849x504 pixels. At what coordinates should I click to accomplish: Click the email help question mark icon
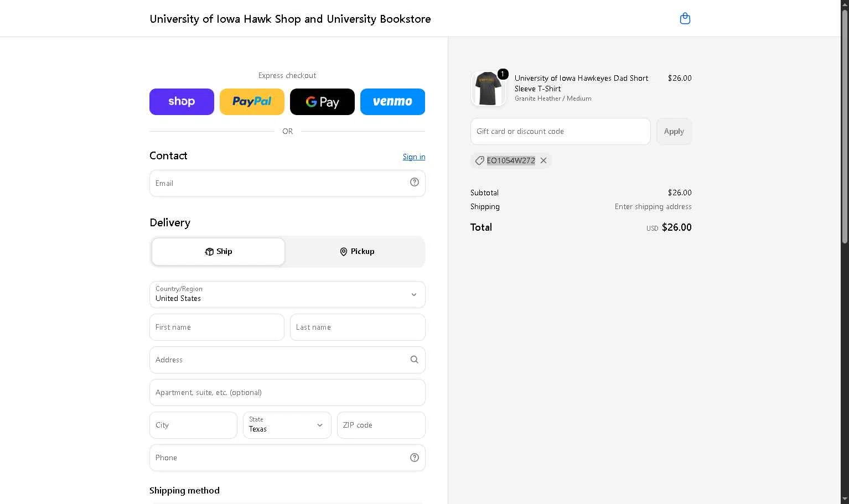[415, 183]
